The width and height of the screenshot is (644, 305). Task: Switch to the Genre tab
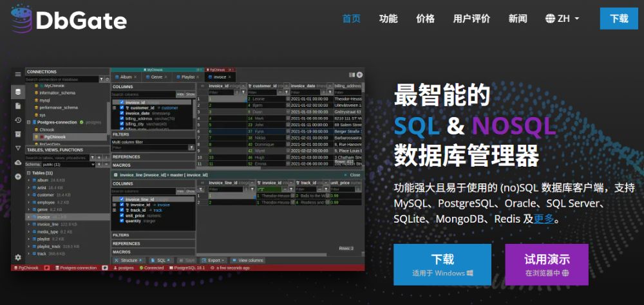click(x=156, y=77)
